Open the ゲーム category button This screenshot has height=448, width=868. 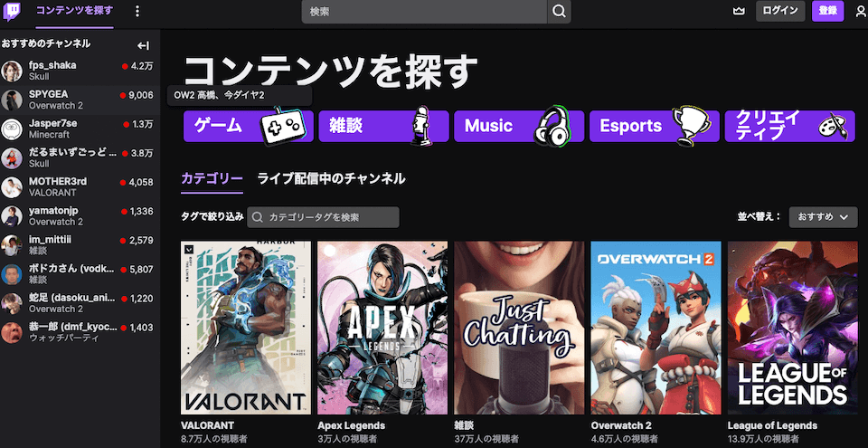click(x=248, y=126)
